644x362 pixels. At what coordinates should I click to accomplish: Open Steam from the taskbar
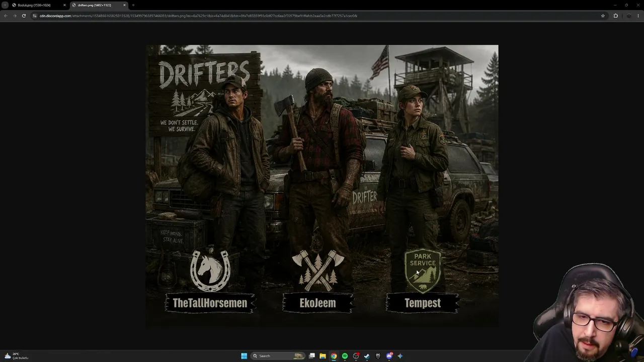pyautogui.click(x=367, y=356)
